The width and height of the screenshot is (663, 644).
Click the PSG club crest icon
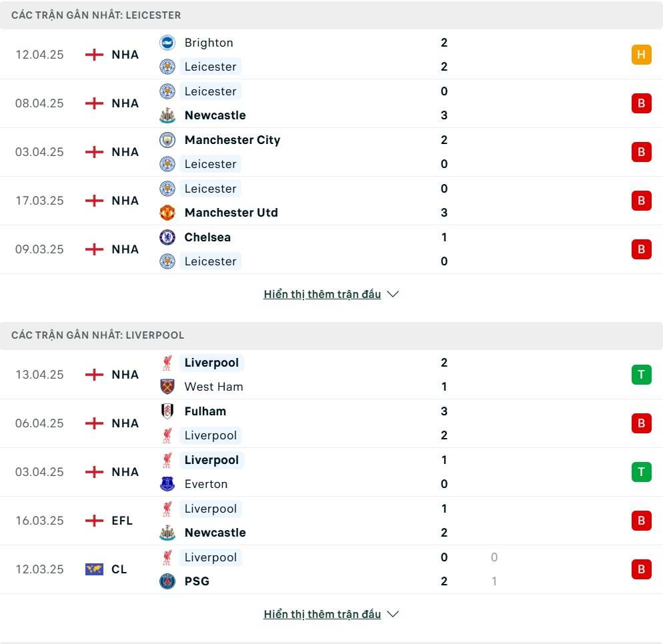pyautogui.click(x=167, y=581)
